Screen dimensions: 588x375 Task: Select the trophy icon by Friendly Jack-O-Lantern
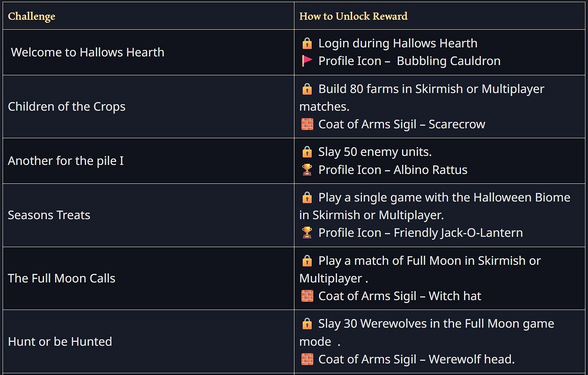(x=307, y=233)
